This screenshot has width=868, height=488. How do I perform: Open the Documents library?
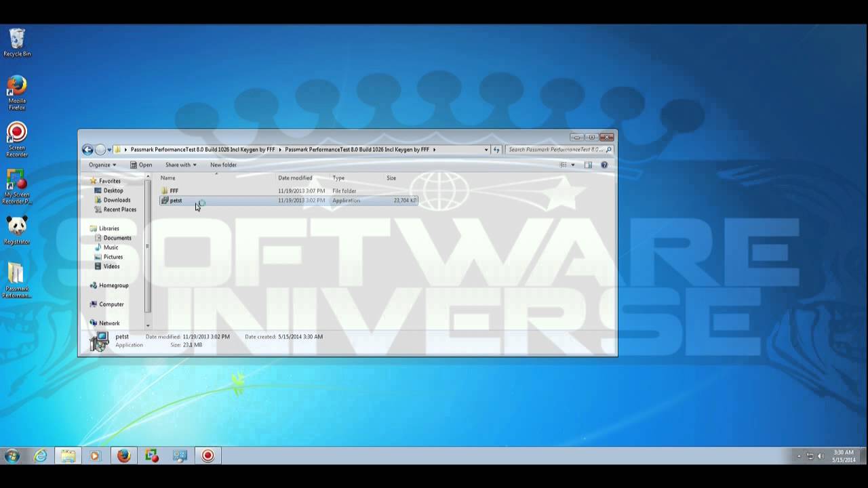(117, 238)
